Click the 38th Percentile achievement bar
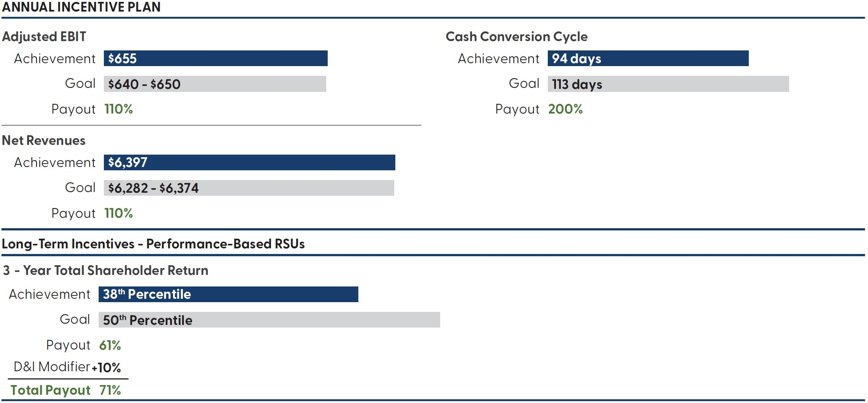This screenshot has width=868, height=403. 228,294
